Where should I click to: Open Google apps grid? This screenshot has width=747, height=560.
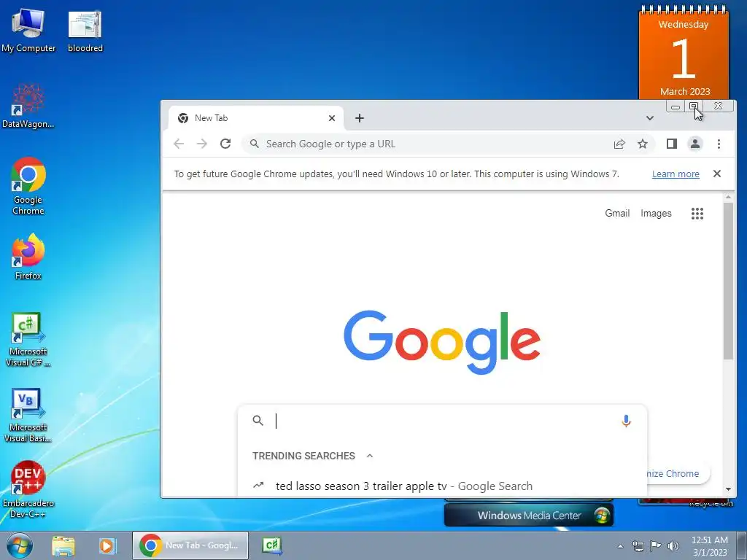point(697,214)
